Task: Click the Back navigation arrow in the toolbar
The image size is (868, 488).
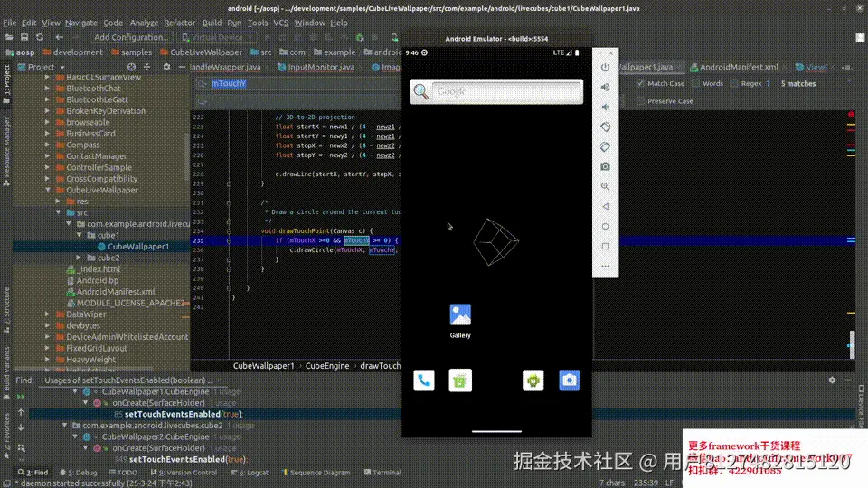Action: (59, 37)
